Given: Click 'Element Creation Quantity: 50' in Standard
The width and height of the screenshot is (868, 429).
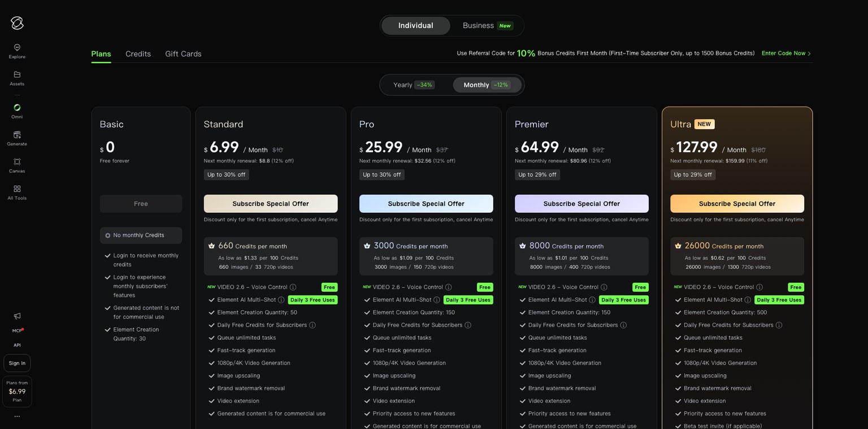Looking at the screenshot, I should click(x=257, y=313).
